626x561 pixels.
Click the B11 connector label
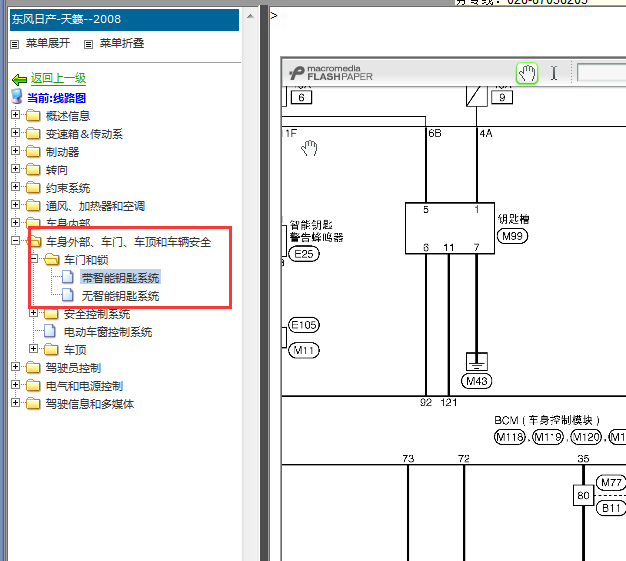click(611, 508)
